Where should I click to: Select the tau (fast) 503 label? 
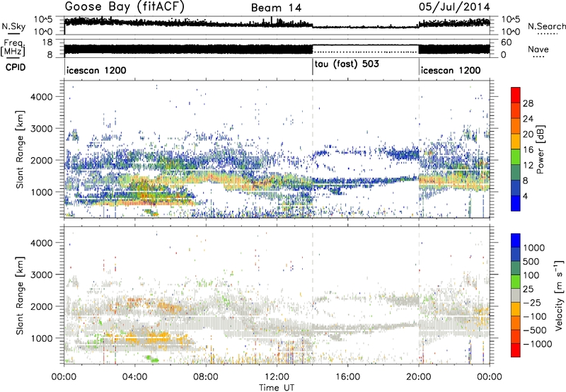(x=347, y=64)
